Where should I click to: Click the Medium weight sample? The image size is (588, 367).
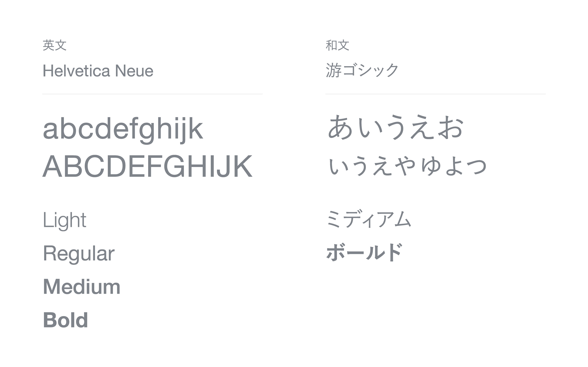pos(82,287)
